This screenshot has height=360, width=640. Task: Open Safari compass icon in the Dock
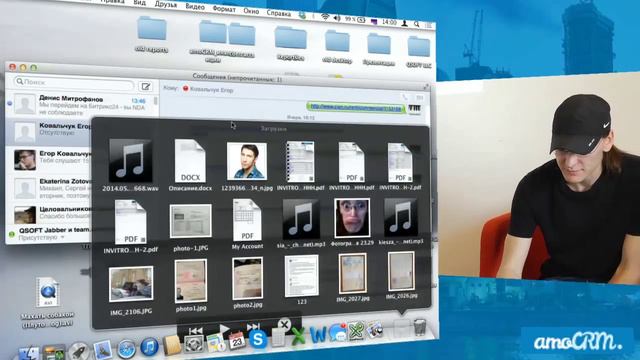point(127,349)
